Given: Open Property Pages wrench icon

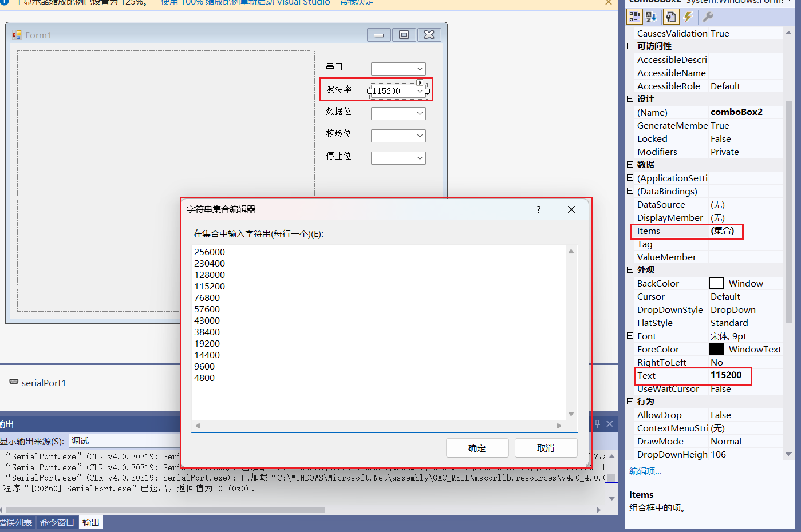Looking at the screenshot, I should pyautogui.click(x=708, y=17).
